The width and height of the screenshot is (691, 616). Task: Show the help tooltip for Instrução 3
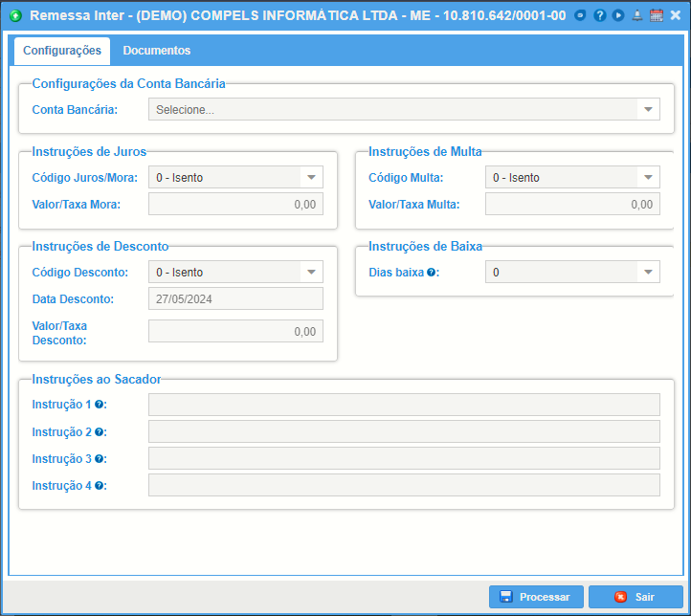(100, 459)
